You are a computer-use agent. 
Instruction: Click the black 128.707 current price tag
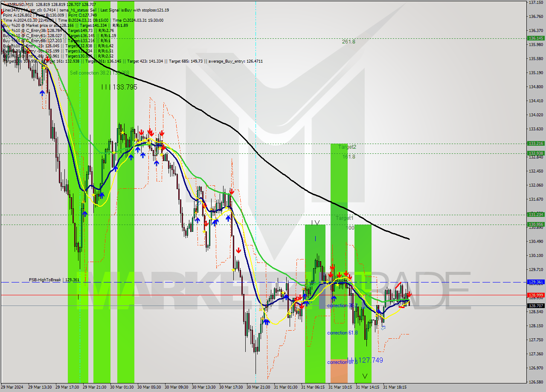pyautogui.click(x=536, y=306)
